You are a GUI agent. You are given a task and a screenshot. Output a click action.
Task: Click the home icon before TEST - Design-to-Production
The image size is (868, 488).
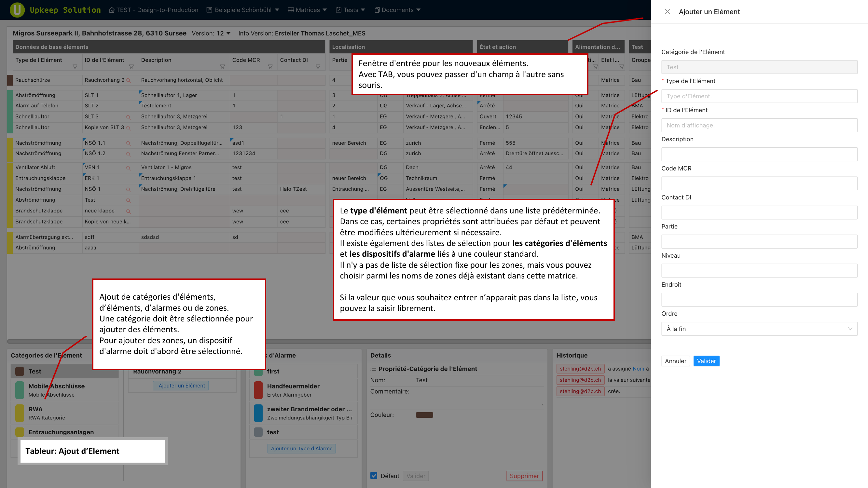click(x=112, y=10)
